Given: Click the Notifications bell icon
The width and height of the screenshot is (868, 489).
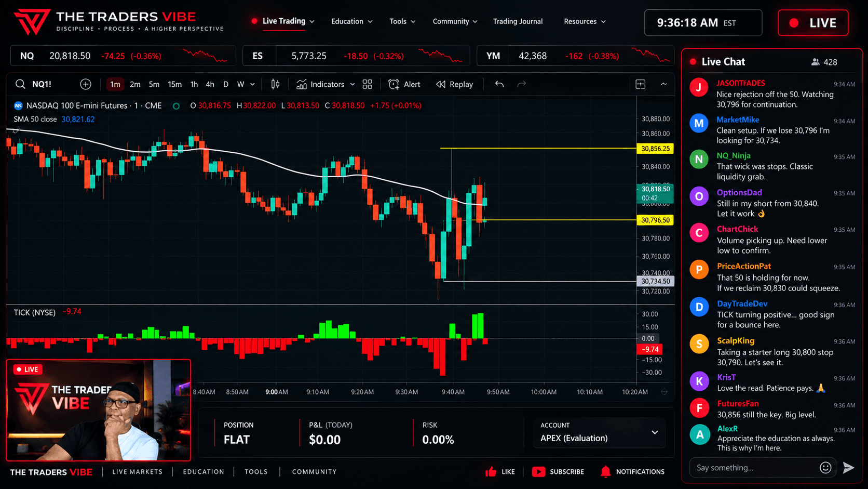Looking at the screenshot, I should (x=605, y=472).
